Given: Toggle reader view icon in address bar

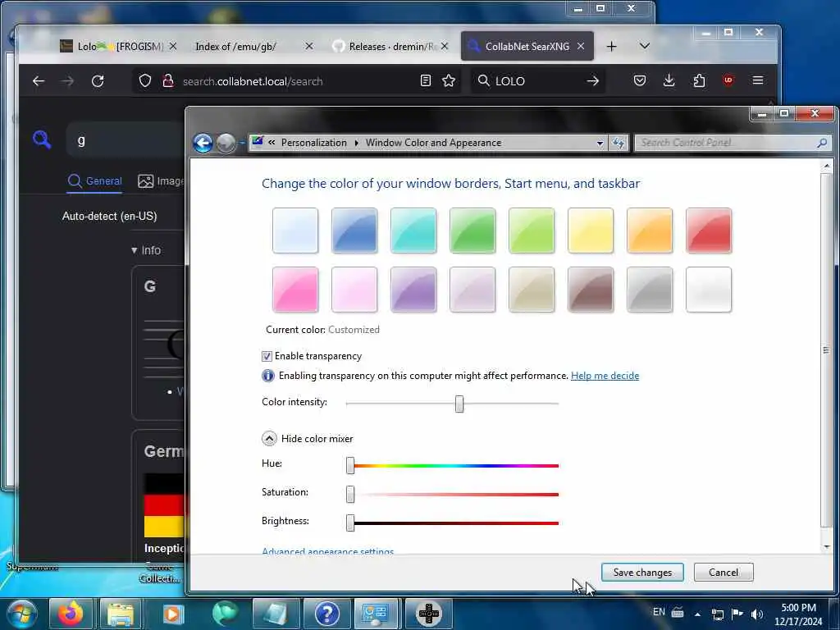Looking at the screenshot, I should 426,81.
